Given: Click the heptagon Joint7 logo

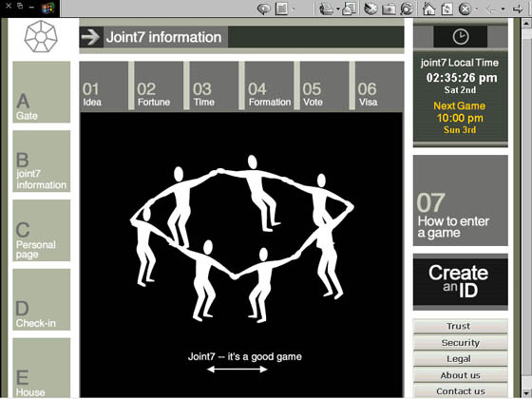Looking at the screenshot, I should point(41,36).
